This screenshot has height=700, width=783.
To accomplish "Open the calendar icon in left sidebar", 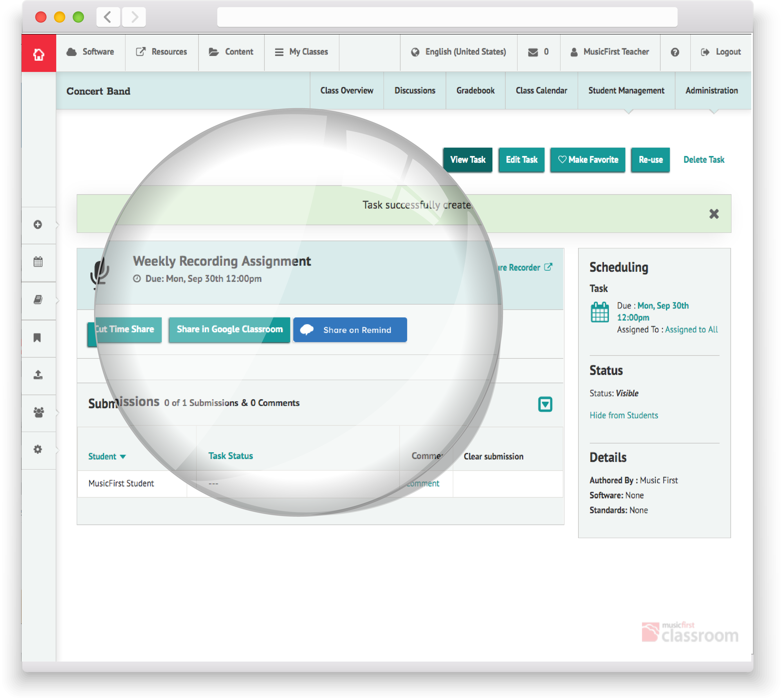I will pos(38,262).
